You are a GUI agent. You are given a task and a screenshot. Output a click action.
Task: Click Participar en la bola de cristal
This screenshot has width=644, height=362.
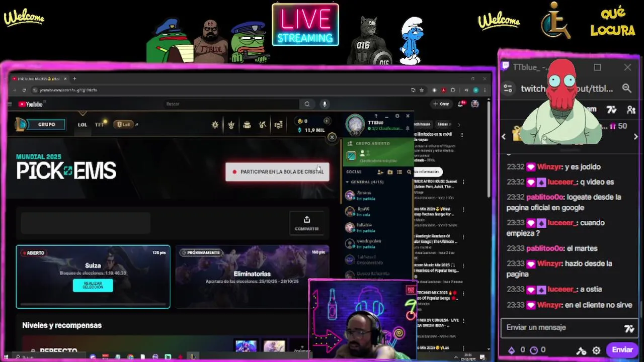[x=277, y=172]
